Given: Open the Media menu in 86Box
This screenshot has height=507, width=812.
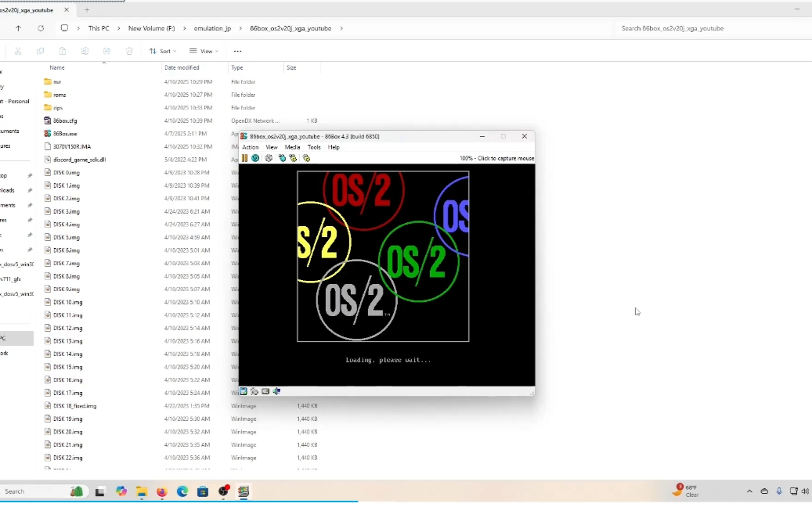Looking at the screenshot, I should [292, 147].
